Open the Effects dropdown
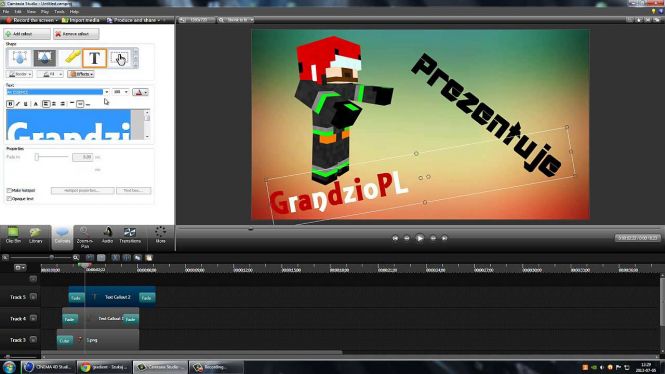This screenshot has height=374, width=665. point(81,74)
